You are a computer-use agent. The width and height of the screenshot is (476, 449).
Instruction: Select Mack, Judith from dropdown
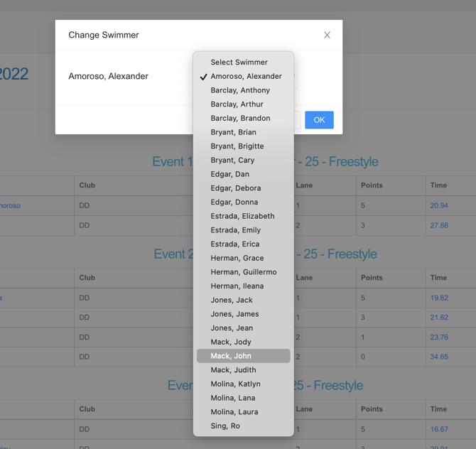click(233, 370)
